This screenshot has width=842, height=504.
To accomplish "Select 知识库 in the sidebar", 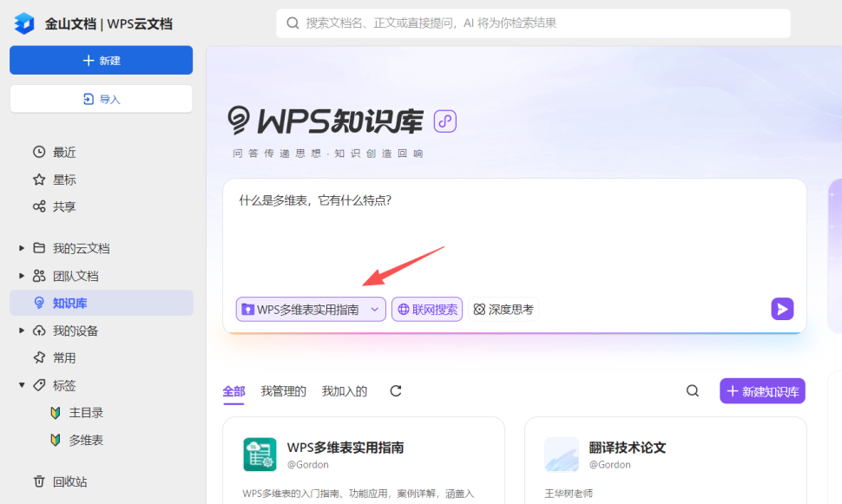I will pos(102,303).
